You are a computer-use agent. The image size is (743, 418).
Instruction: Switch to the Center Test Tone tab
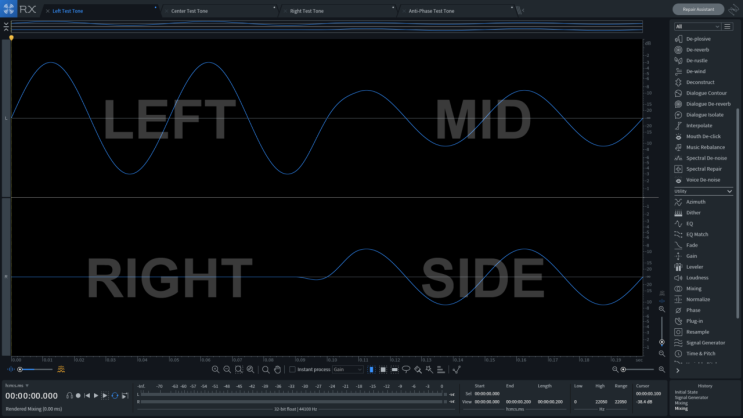pos(190,11)
